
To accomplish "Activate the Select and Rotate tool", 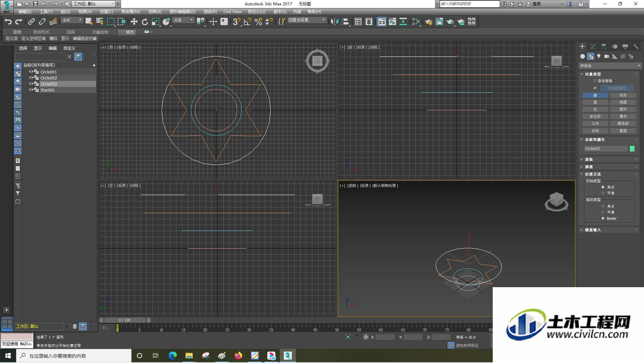I will click(x=145, y=22).
